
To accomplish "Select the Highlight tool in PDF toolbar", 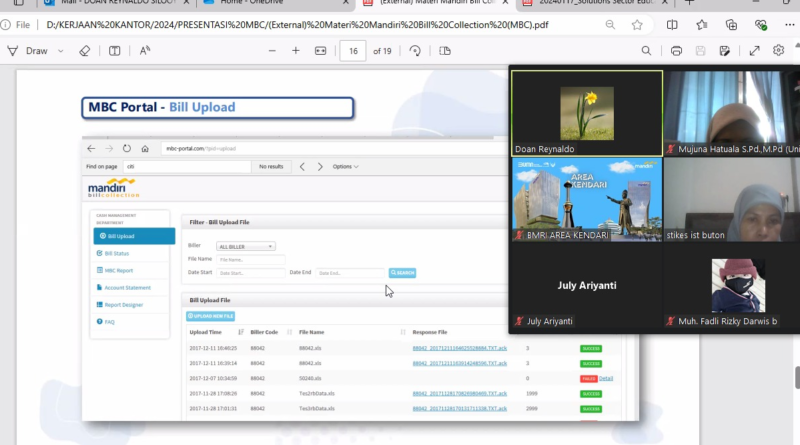I will click(12, 50).
